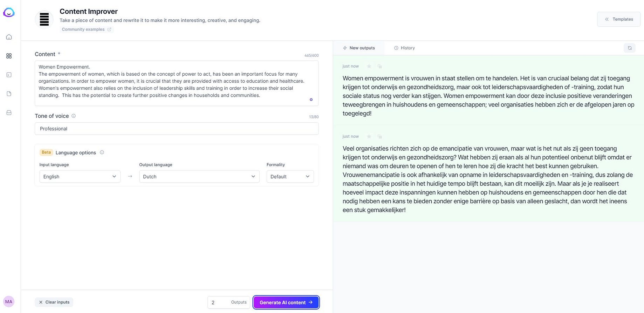Open the Community examples link
Screen dimensions: 644x313
click(86, 29)
